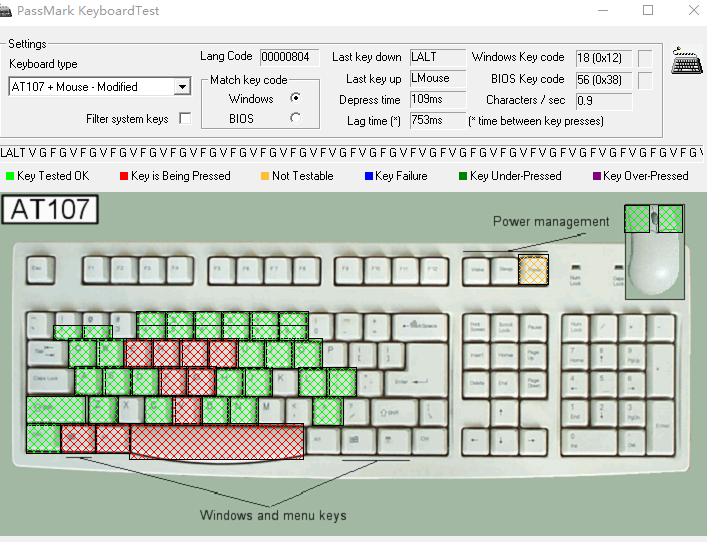Click the red-hatched spacebar
Image resolution: width=707 pixels, height=542 pixels.
217,441
